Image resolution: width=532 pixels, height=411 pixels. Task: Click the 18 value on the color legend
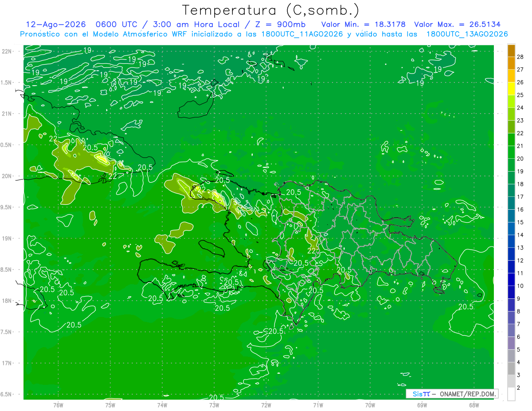point(520,184)
